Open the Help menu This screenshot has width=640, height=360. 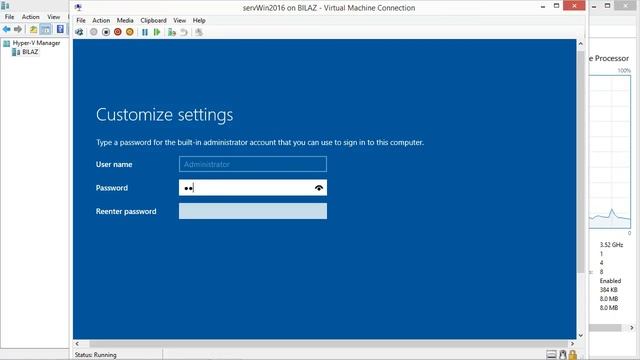pyautogui.click(x=199, y=20)
